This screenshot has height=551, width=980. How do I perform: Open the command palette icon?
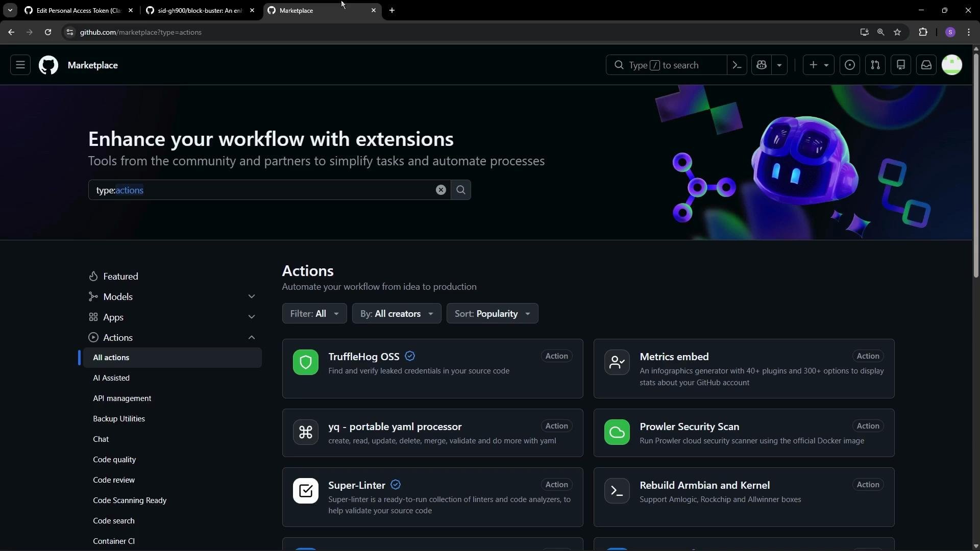pos(737,65)
